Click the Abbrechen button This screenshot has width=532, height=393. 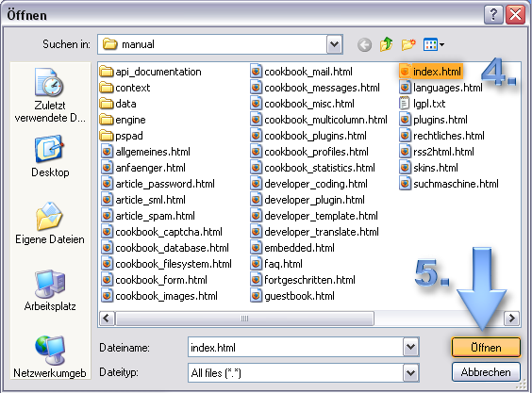point(486,372)
